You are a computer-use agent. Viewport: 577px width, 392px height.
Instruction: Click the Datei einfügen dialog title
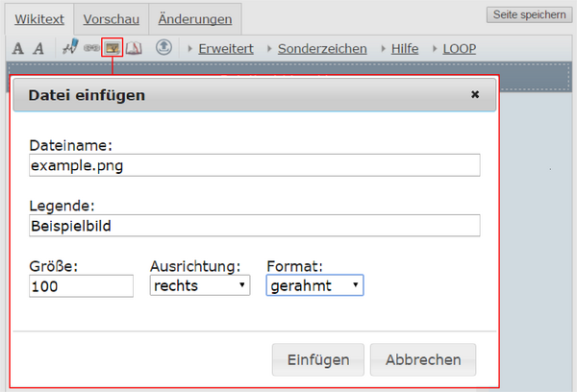[87, 95]
